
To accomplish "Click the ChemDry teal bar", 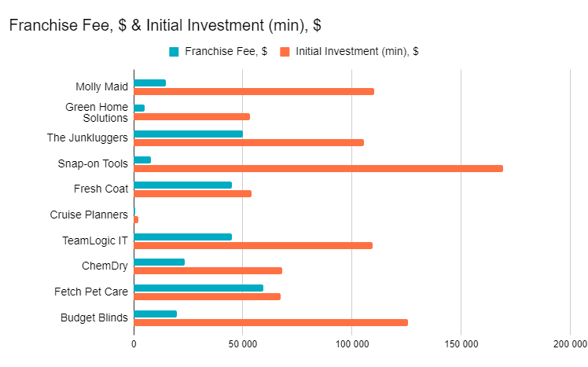I will pos(160,262).
